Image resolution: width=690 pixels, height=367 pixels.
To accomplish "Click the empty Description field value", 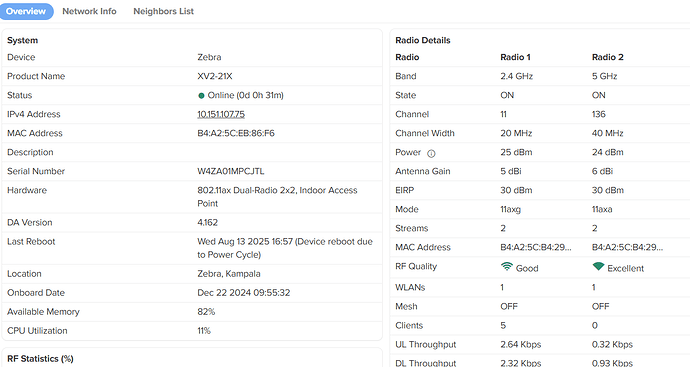I will (285, 152).
